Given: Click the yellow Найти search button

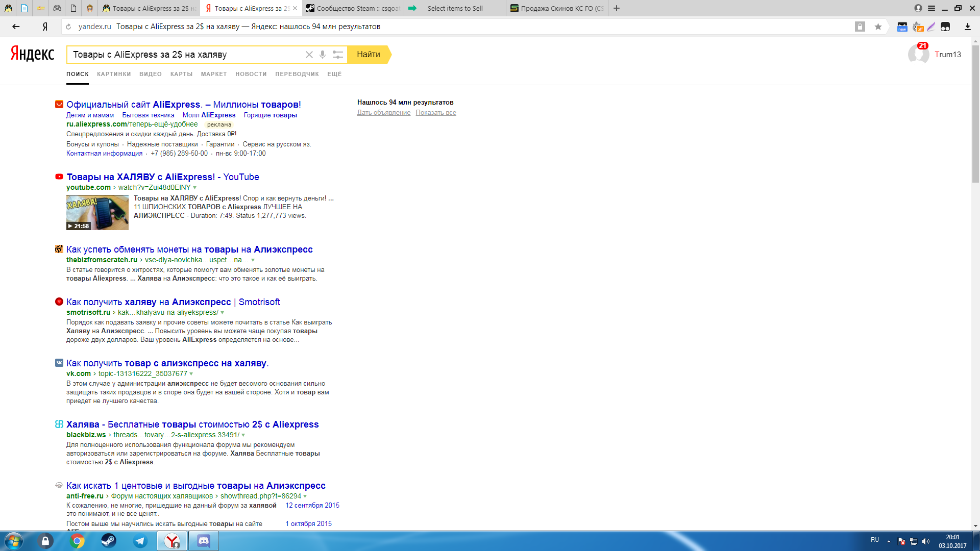Looking at the screenshot, I should click(369, 55).
